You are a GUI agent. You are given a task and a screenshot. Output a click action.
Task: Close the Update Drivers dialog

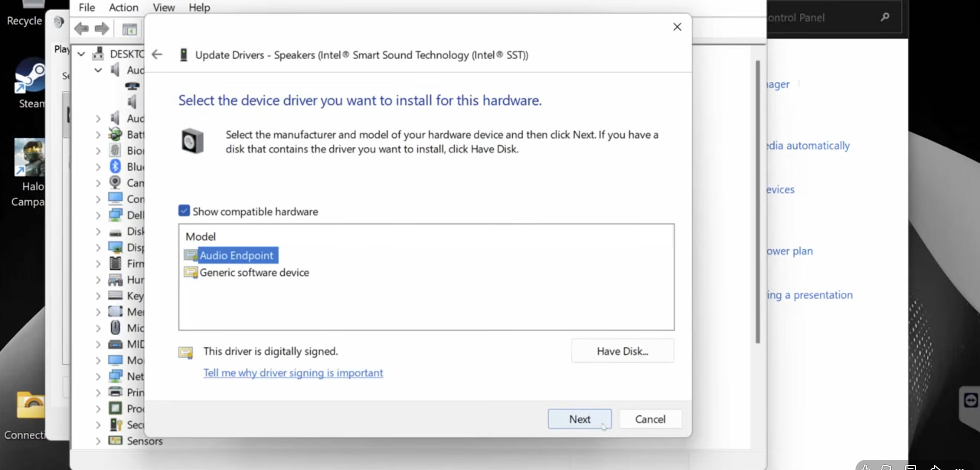point(677,27)
